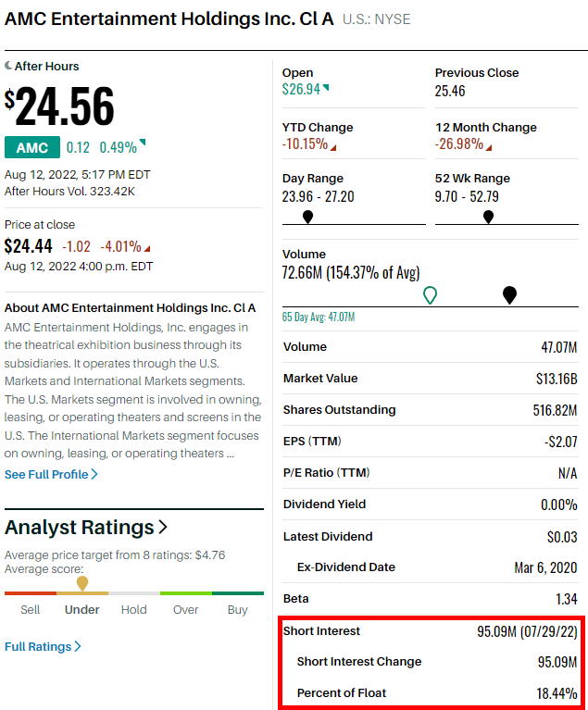Click the solid black volume marker
The height and width of the screenshot is (710, 588).
tap(509, 294)
